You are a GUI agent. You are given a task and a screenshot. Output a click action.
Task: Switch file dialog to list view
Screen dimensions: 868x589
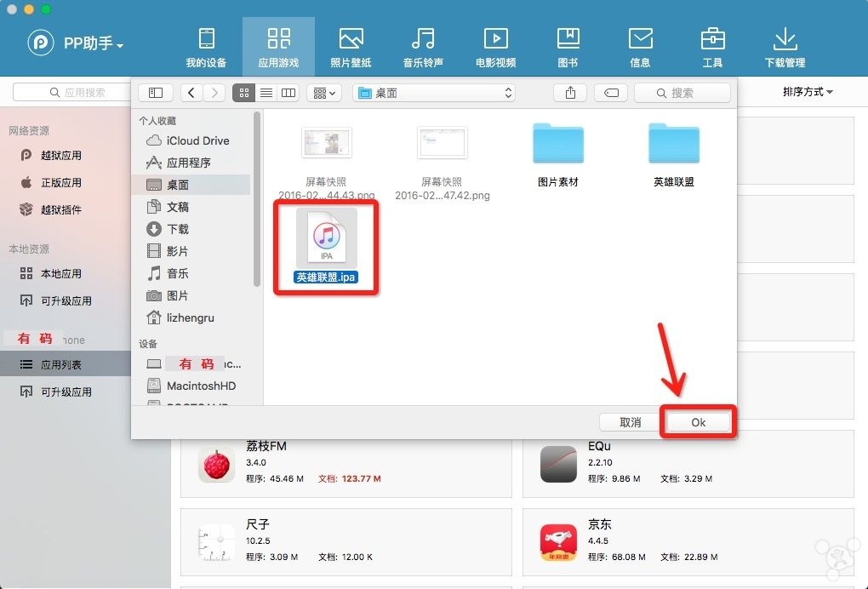[266, 93]
